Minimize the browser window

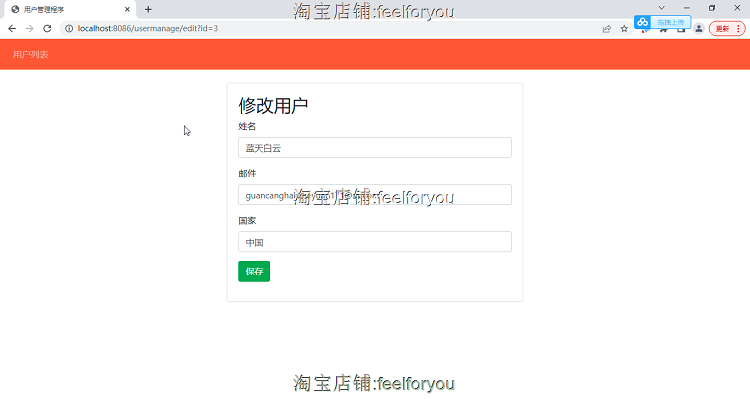click(x=687, y=8)
